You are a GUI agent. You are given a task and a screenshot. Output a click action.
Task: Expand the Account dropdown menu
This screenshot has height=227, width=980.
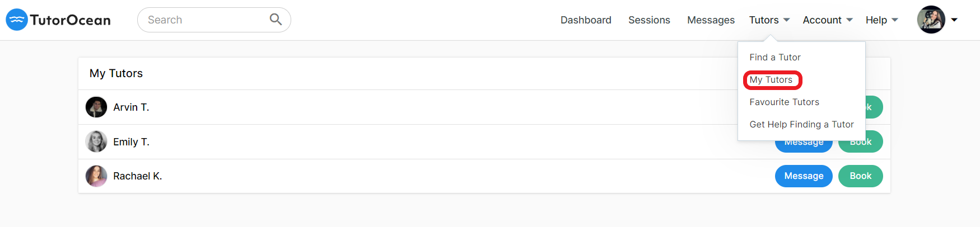click(x=828, y=20)
